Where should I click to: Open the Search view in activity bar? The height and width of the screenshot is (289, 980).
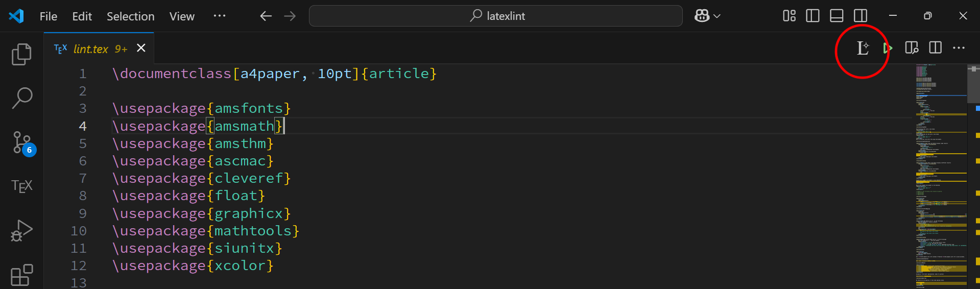pyautogui.click(x=21, y=98)
